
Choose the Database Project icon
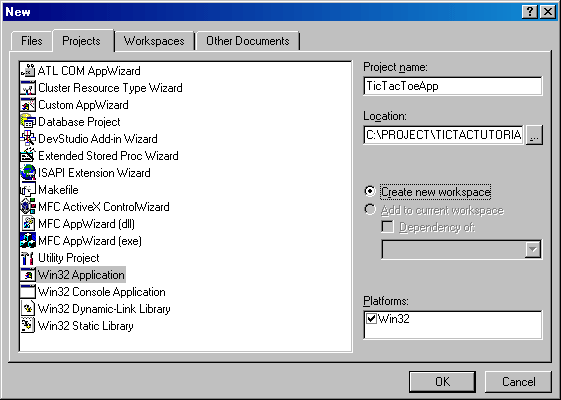coord(28,122)
